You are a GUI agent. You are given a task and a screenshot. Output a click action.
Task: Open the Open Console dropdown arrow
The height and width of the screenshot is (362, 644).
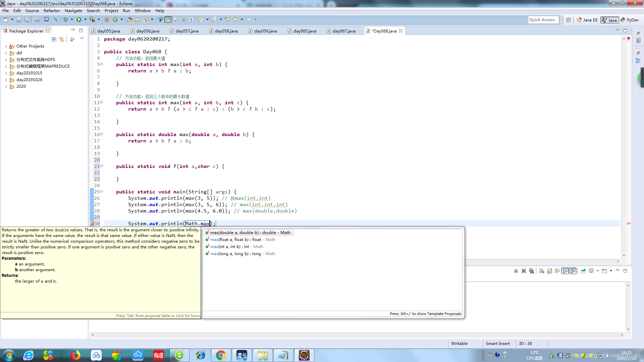click(611, 271)
